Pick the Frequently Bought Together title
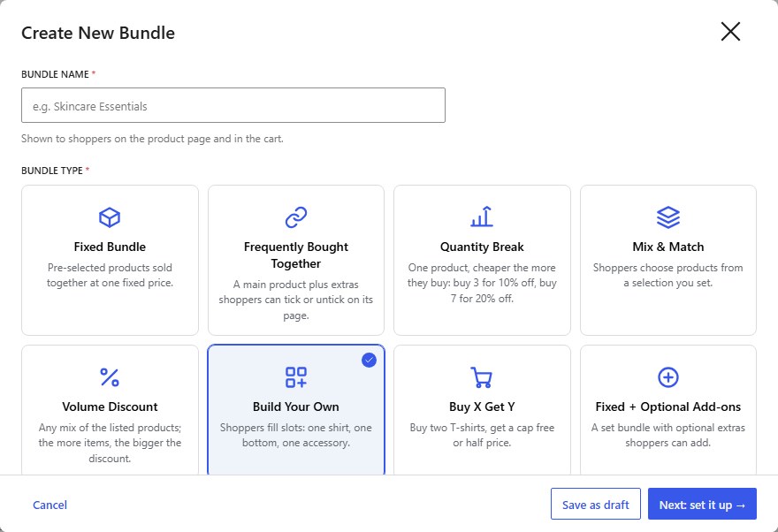Image resolution: width=778 pixels, height=532 pixels. [x=295, y=255]
